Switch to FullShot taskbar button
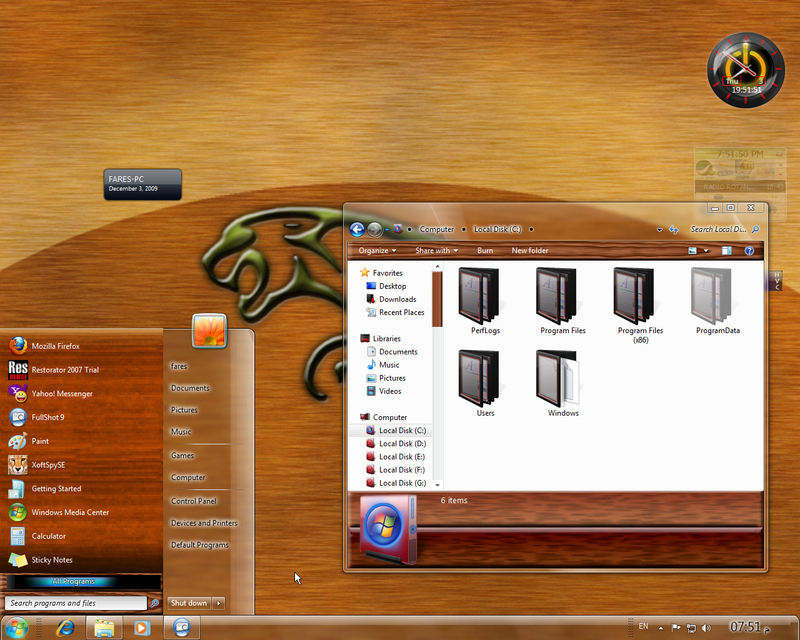 coord(182,628)
